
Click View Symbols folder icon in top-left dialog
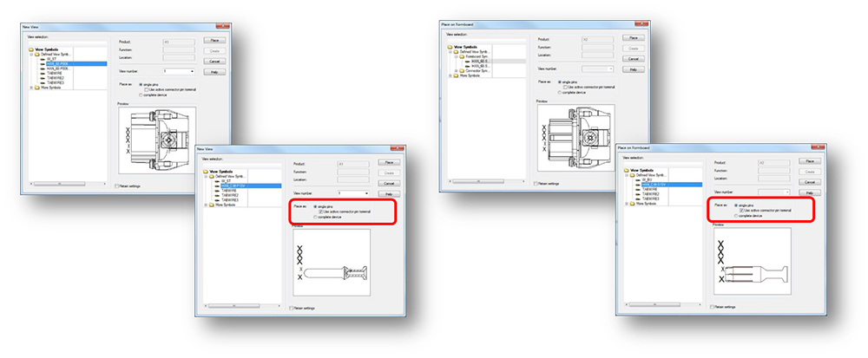click(32, 49)
